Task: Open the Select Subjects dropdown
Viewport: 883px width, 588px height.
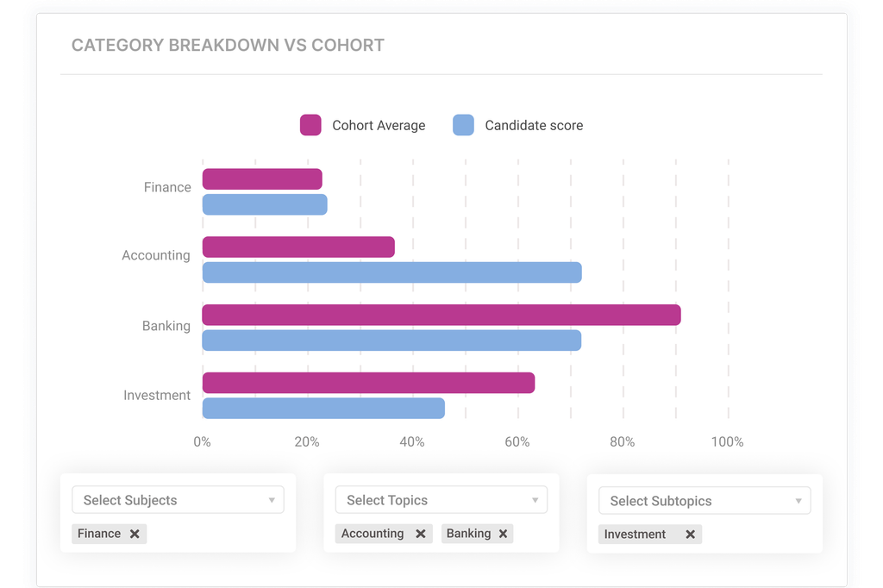Action: coord(178,500)
